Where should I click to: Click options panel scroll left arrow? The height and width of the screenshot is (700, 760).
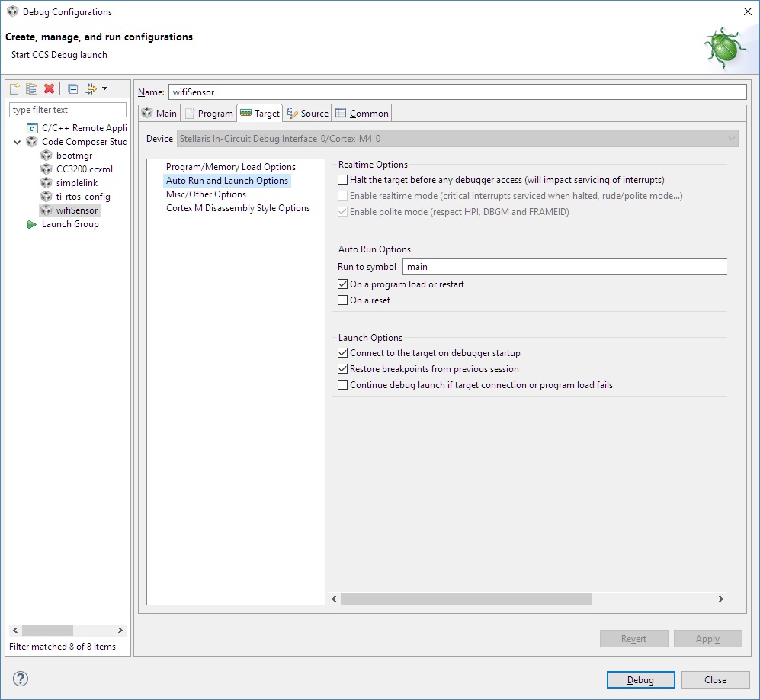pos(334,599)
